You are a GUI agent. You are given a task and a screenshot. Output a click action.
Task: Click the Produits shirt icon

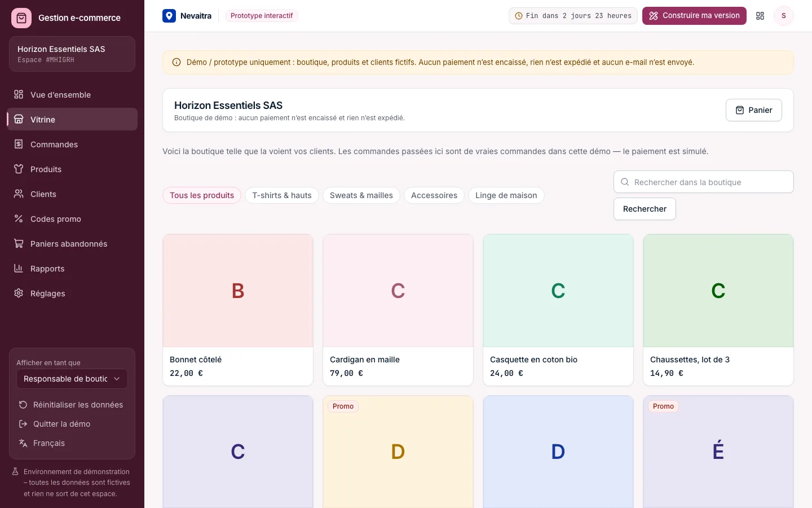[x=19, y=169]
